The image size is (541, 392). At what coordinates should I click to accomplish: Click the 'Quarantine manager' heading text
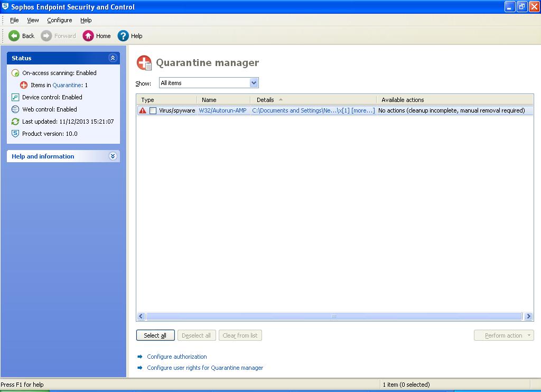[207, 63]
